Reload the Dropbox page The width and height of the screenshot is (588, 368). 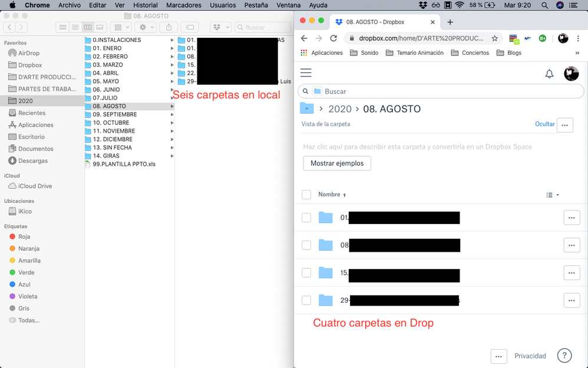pos(333,38)
